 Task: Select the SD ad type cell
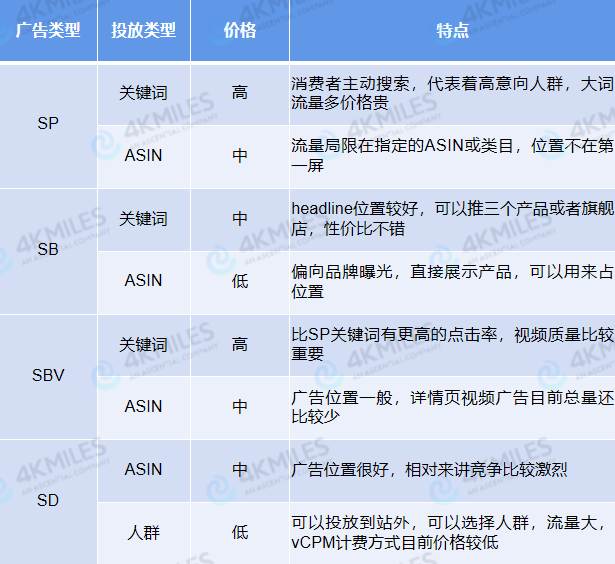coord(48,500)
